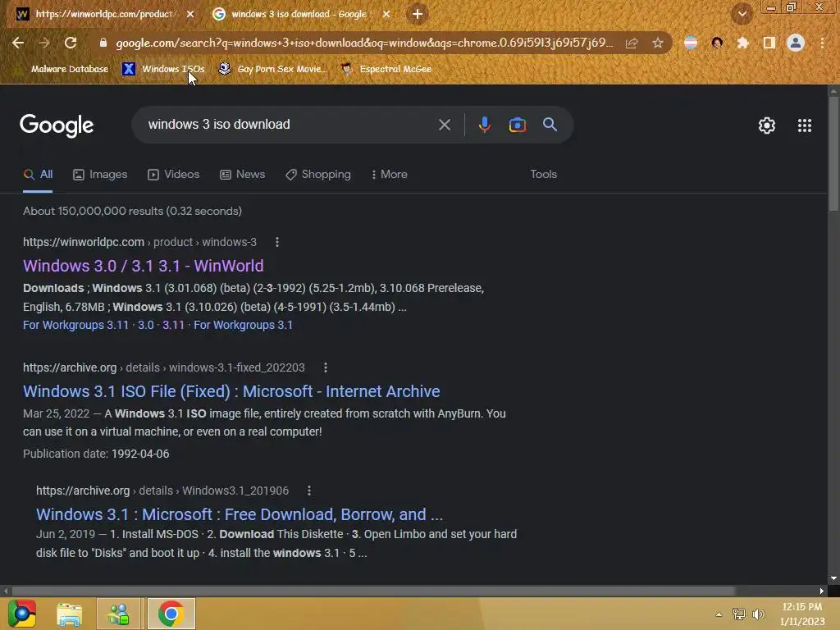The width and height of the screenshot is (840, 630).
Task: Click the page vertical scrollbar thumb
Action: point(833,153)
